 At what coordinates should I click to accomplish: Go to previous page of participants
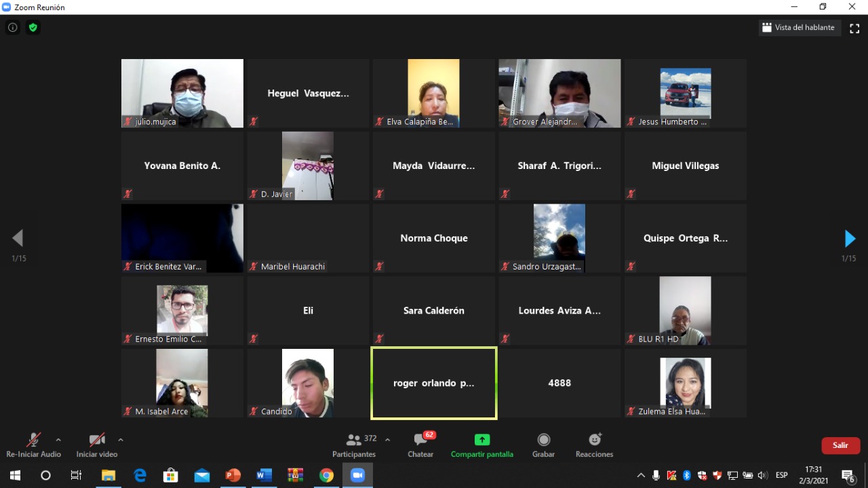click(x=18, y=238)
